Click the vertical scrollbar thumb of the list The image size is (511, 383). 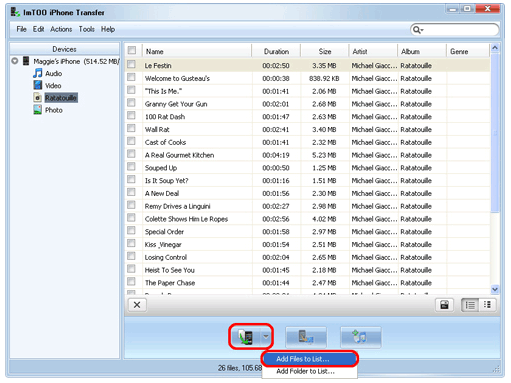click(495, 133)
